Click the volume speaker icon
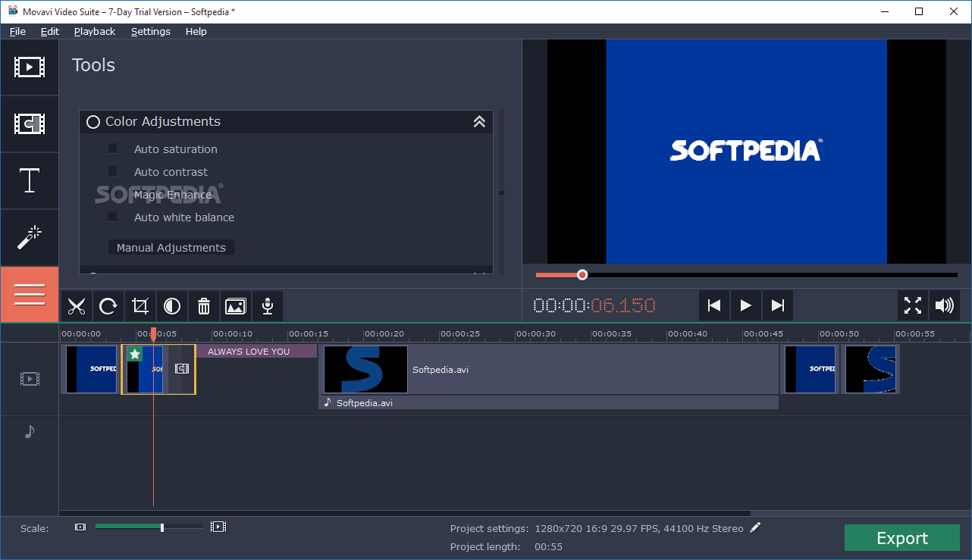972x560 pixels. (x=945, y=305)
